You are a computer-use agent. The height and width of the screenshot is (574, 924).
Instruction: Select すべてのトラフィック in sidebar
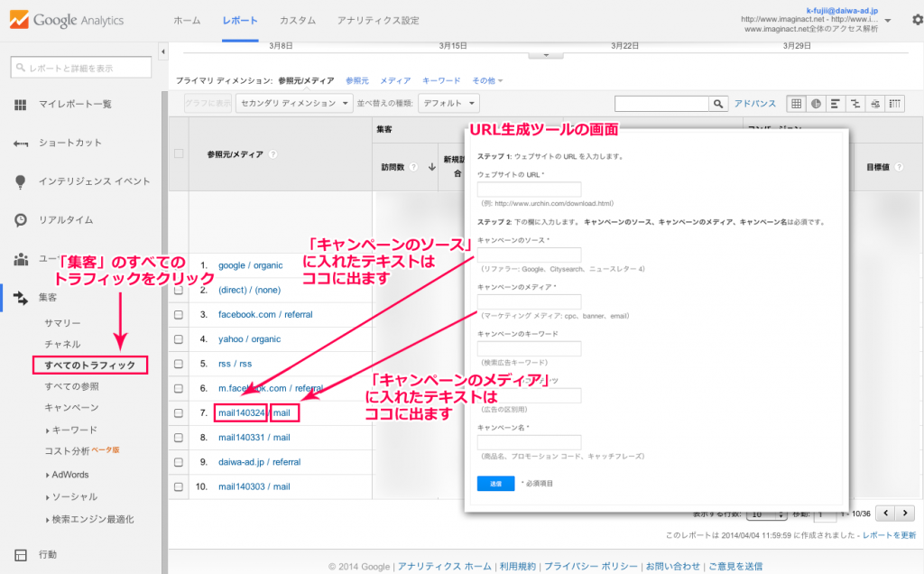coord(89,366)
